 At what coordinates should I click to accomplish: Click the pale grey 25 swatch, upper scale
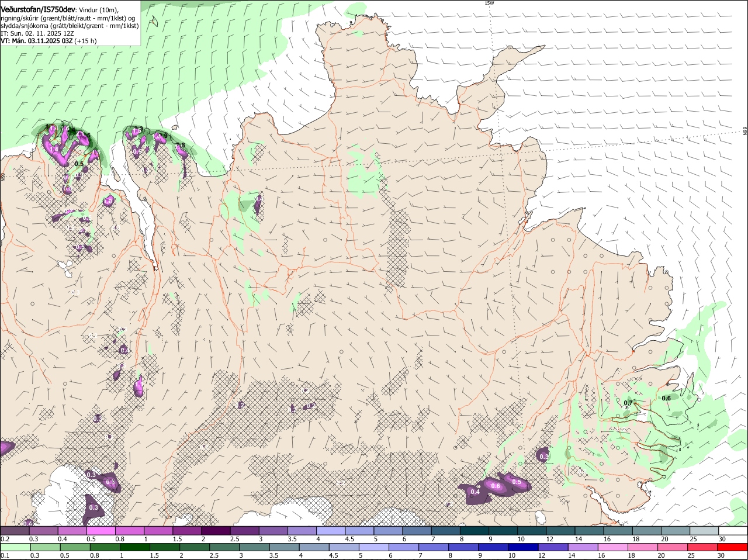coord(704,531)
